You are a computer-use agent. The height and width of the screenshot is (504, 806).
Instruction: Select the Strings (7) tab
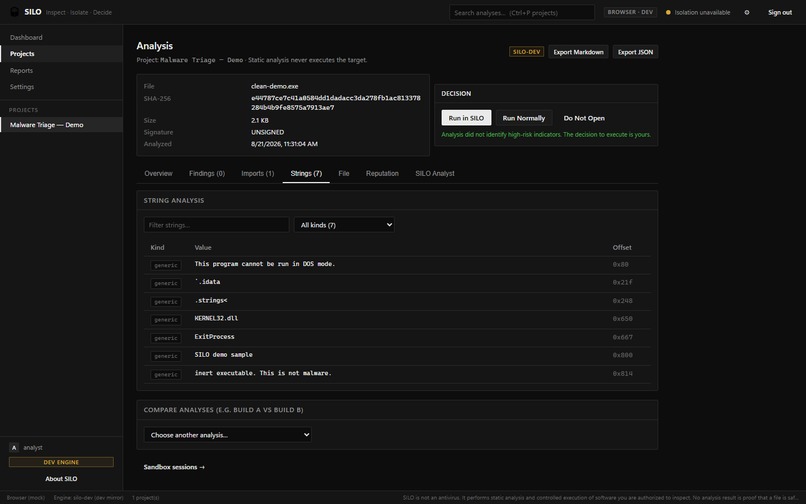[306, 173]
